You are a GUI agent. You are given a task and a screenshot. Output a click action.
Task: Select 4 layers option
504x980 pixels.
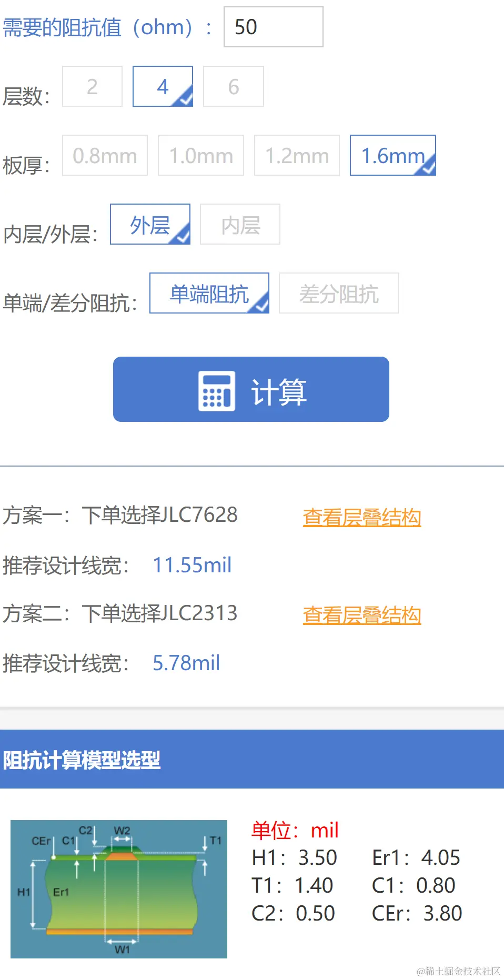pyautogui.click(x=163, y=86)
